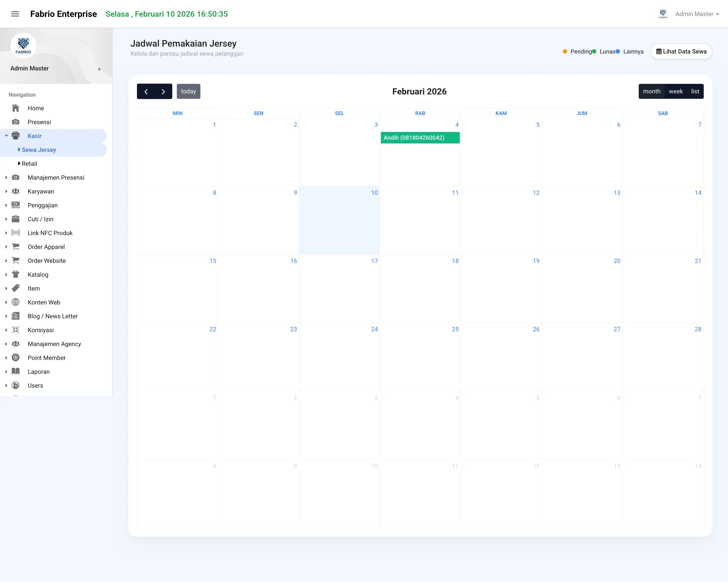The height and width of the screenshot is (582, 728).
Task: Click the Link NFC Produk barcode icon
Action: click(16, 232)
